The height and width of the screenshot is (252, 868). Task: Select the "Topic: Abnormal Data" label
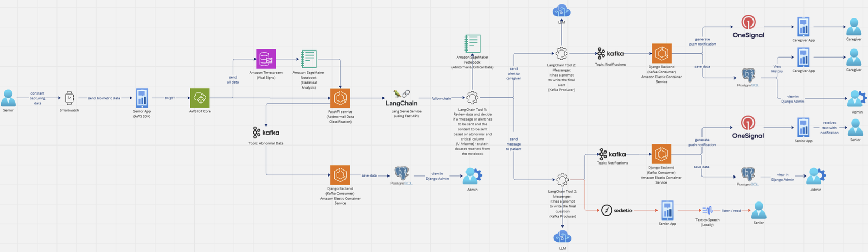point(266,143)
